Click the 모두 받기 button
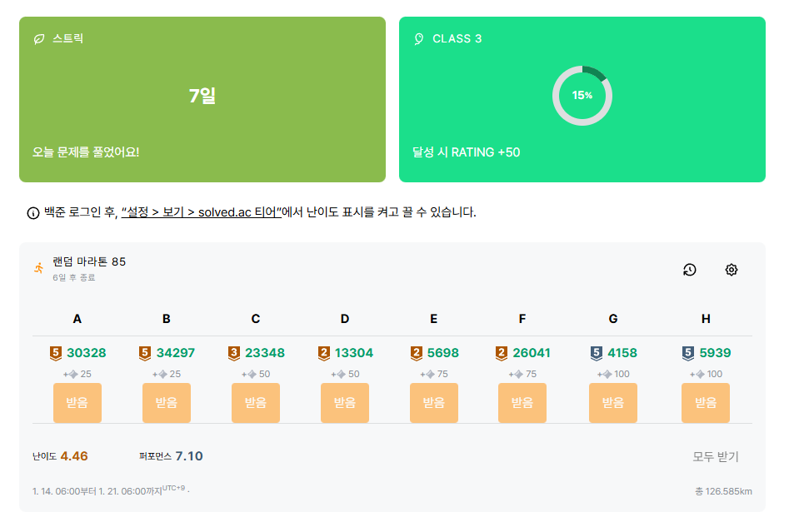The height and width of the screenshot is (532, 799). click(716, 456)
